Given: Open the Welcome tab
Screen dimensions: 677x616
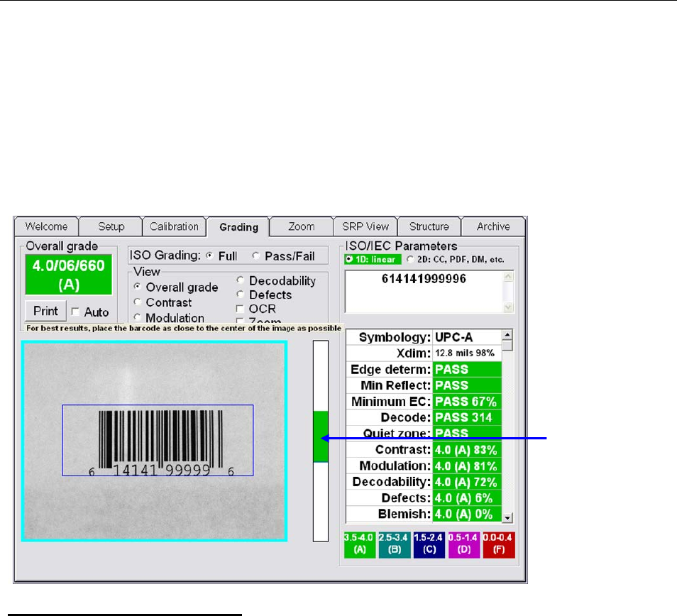Looking at the screenshot, I should 47,226.
